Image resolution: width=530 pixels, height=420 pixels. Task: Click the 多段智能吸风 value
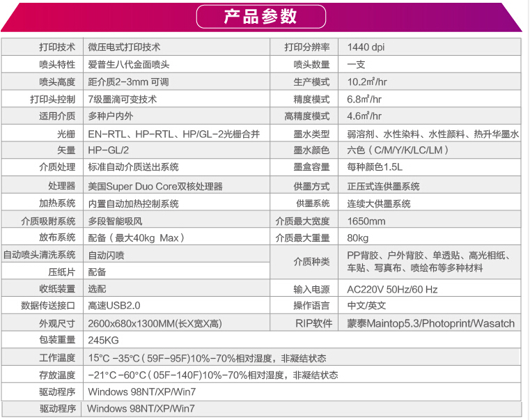pos(115,221)
